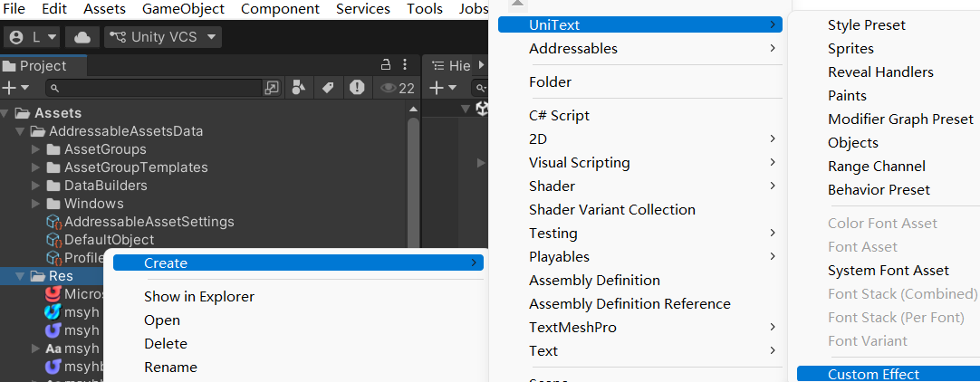Click the tab scroll right arrow near Hierarchy
Image resolution: width=980 pixels, height=382 pixels.
coord(481,65)
